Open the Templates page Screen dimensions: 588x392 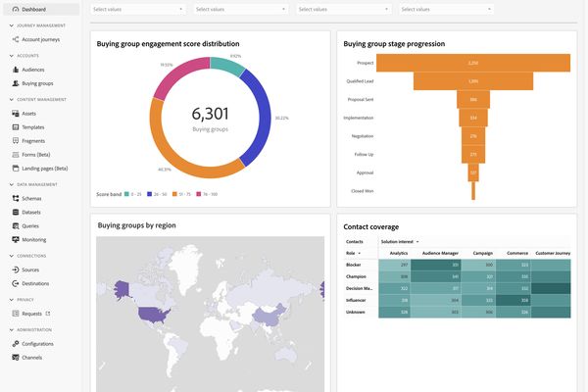point(33,127)
